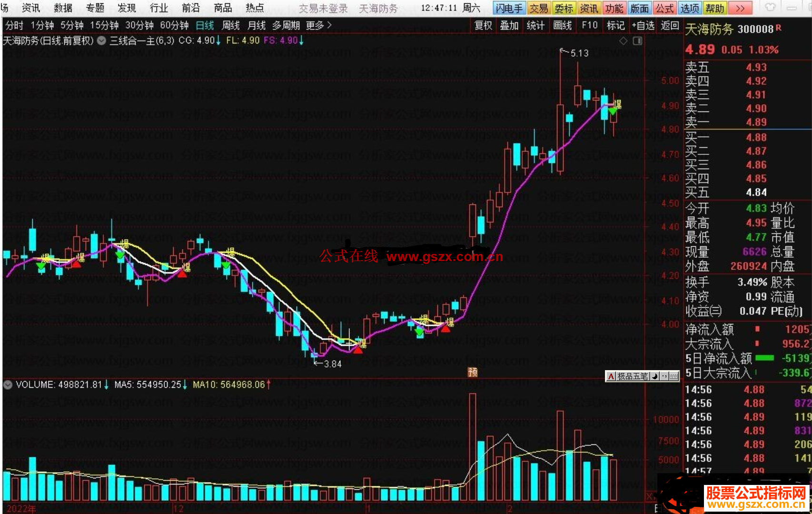Switch to the 60分钟 period tab
Image resolution: width=812 pixels, height=514 pixels.
(175, 25)
